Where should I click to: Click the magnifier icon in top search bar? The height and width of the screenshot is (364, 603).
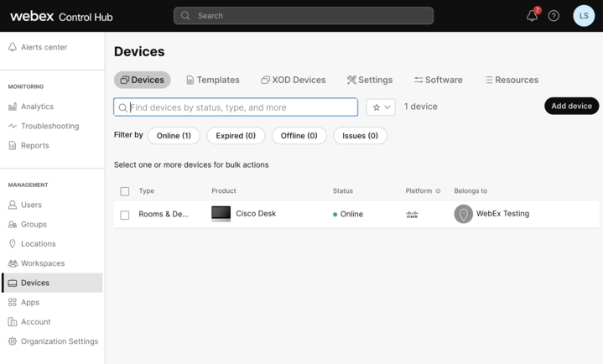point(185,16)
